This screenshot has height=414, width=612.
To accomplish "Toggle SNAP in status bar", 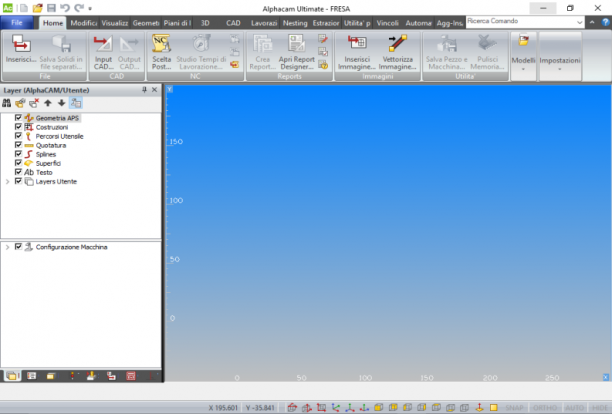I will [514, 408].
